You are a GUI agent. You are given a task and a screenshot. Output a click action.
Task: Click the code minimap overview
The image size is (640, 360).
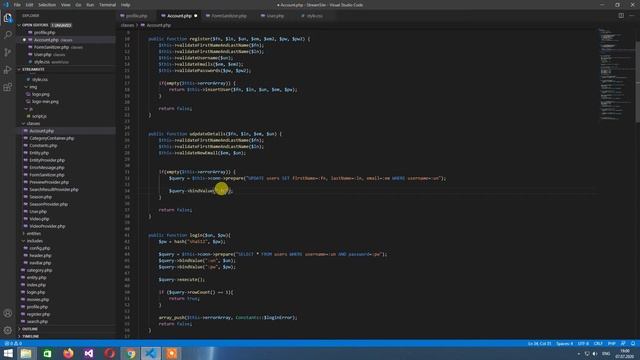[616, 73]
